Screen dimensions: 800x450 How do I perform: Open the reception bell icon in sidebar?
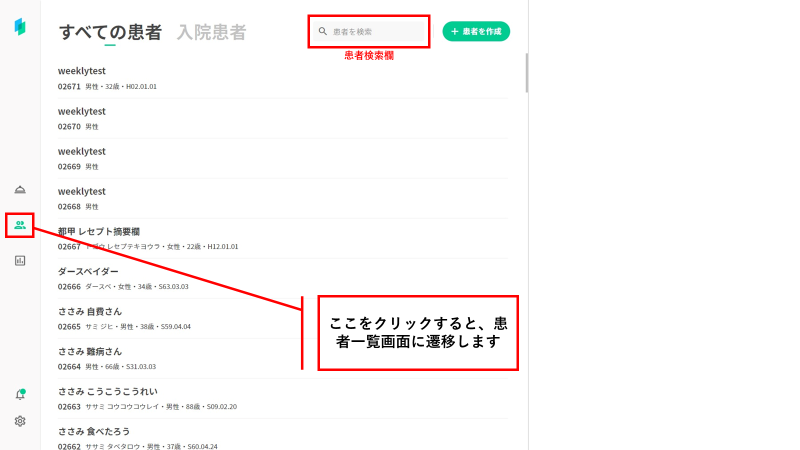pos(20,190)
